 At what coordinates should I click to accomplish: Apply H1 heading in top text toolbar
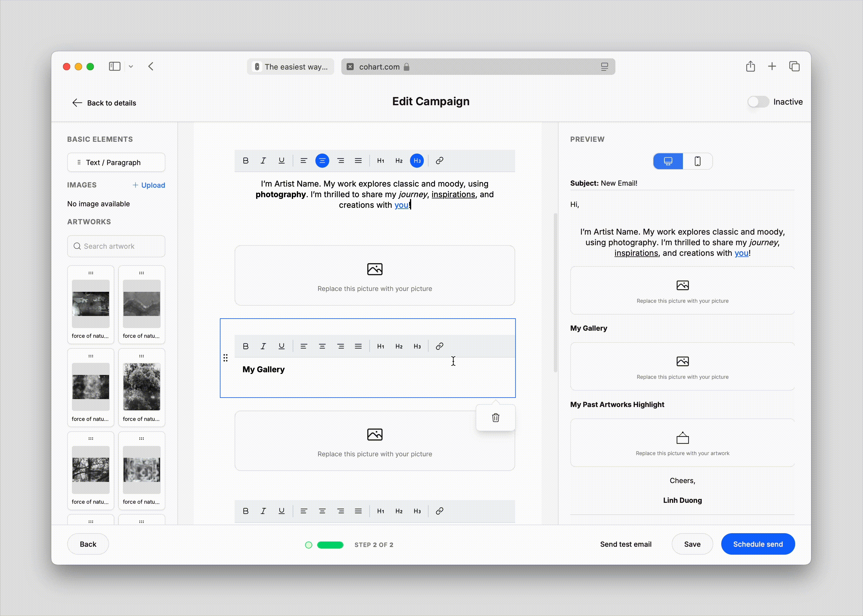pos(381,161)
